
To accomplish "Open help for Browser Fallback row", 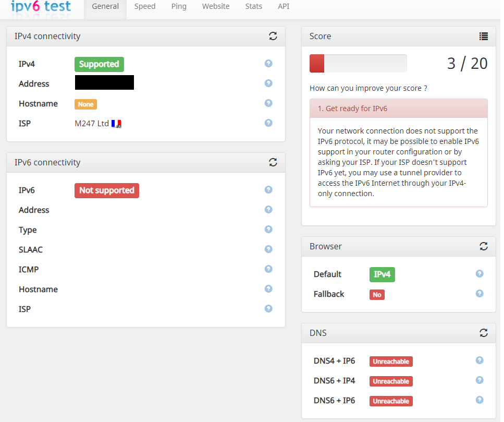I will pos(480,294).
